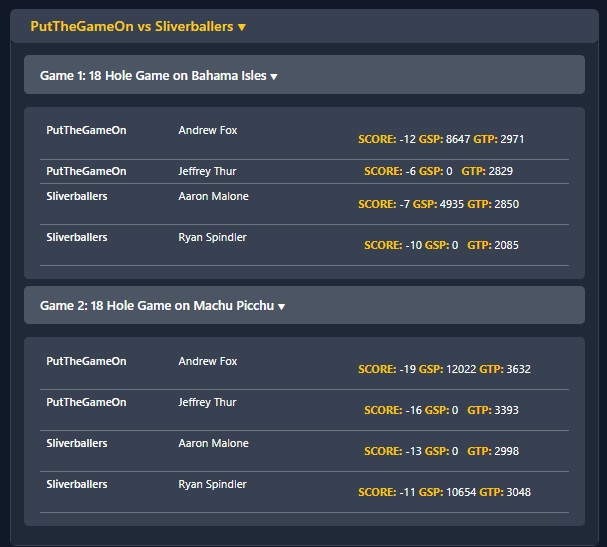Select Ryan Spindler in Game 1
The height and width of the screenshot is (547, 607).
(x=212, y=237)
